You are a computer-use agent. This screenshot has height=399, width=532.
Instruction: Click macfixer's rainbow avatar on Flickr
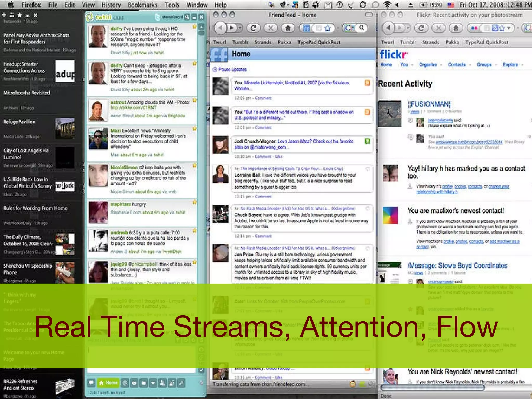coord(390,215)
